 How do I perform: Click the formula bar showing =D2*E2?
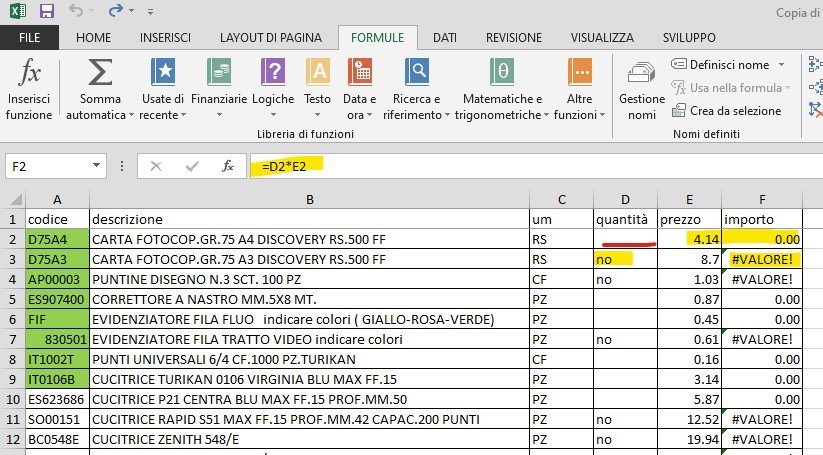click(x=535, y=166)
